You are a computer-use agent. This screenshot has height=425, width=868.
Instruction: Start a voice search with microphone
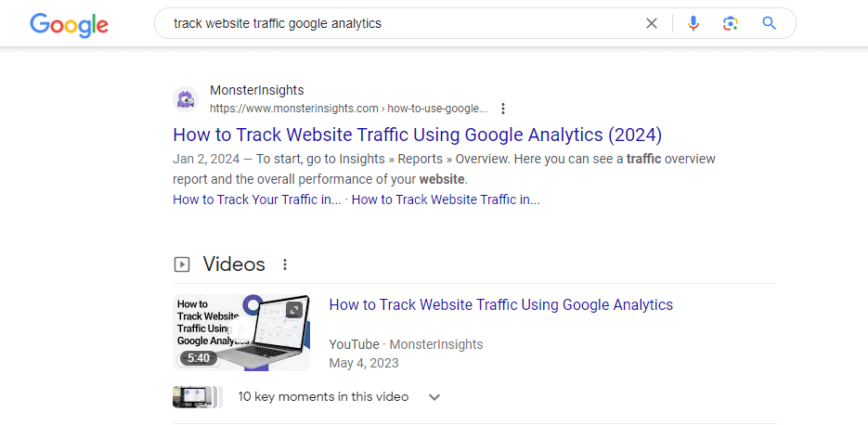point(693,24)
